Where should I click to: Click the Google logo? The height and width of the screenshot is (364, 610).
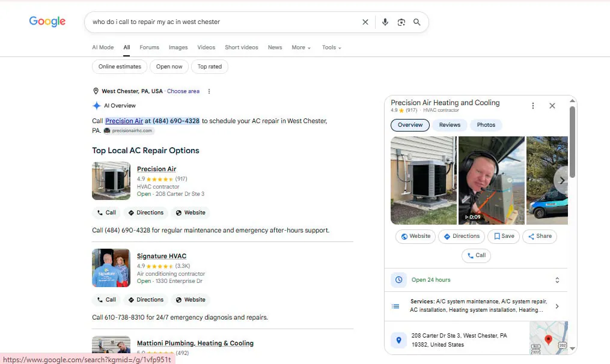(47, 22)
